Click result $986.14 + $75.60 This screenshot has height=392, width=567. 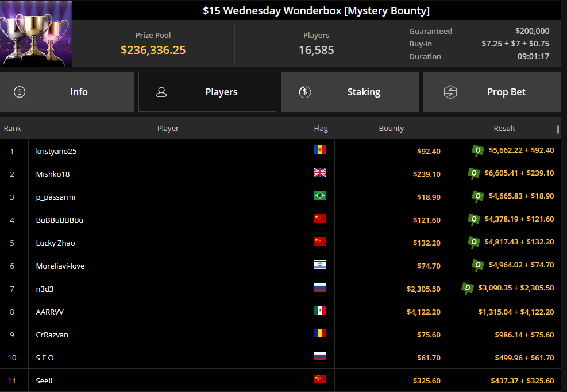(x=524, y=335)
